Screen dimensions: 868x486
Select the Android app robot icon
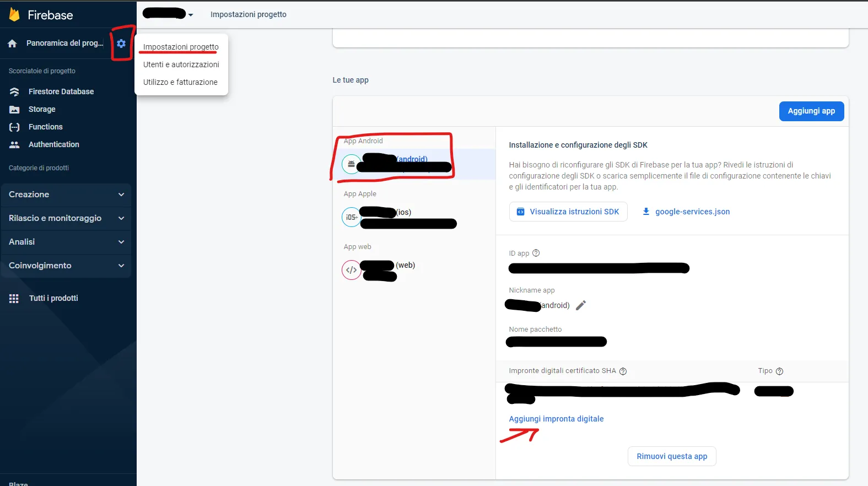pos(351,164)
